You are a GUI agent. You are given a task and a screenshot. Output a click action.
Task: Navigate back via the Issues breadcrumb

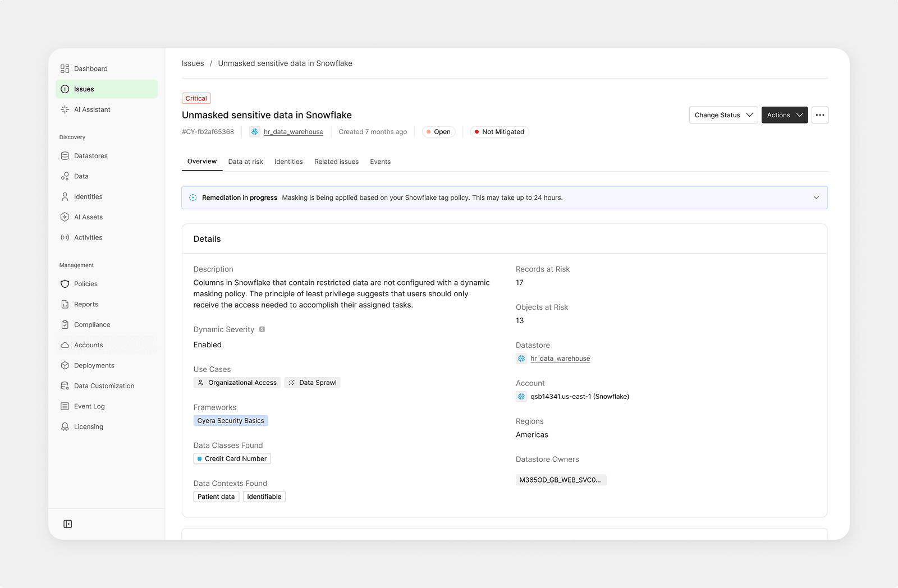[x=193, y=63]
